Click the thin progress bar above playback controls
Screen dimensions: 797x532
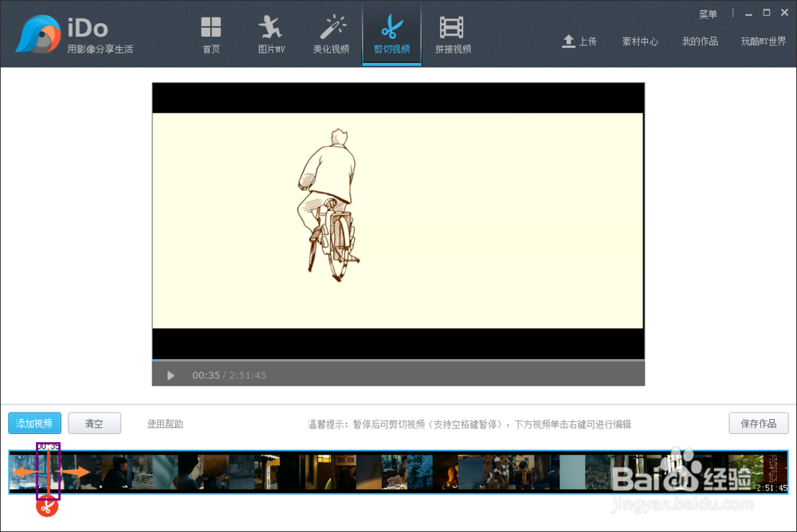click(398, 360)
